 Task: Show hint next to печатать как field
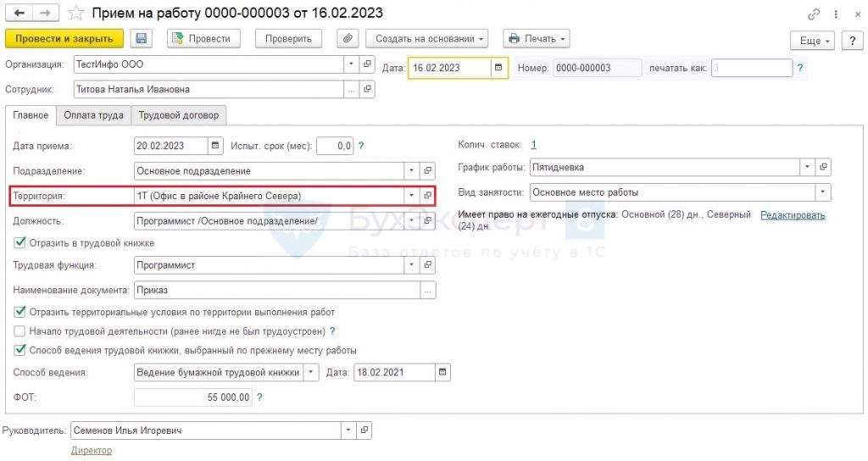[x=800, y=68]
